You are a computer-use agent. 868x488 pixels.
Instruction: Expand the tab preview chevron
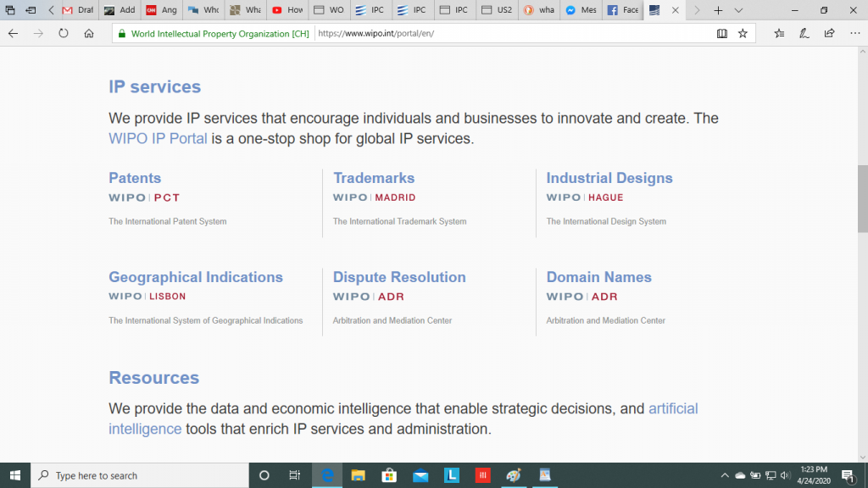click(x=738, y=10)
